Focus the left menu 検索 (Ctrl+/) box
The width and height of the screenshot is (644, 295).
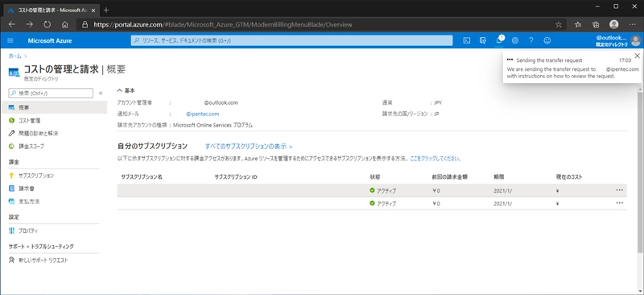click(x=51, y=93)
